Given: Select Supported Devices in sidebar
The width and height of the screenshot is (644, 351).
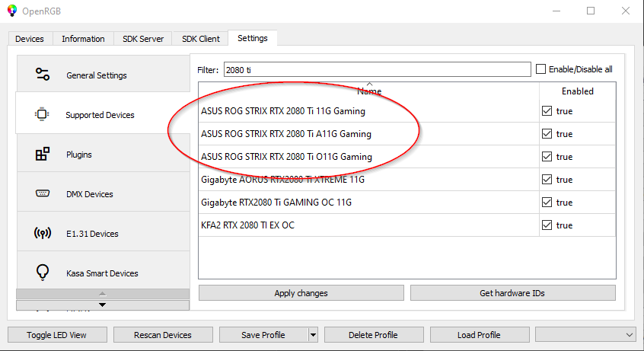Looking at the screenshot, I should point(103,113).
